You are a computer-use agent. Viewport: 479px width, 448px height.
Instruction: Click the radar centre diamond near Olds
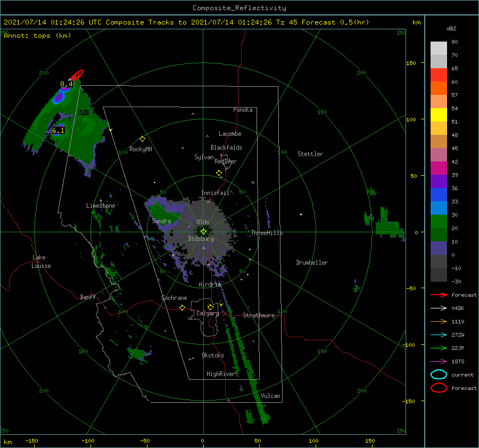pyautogui.click(x=203, y=232)
